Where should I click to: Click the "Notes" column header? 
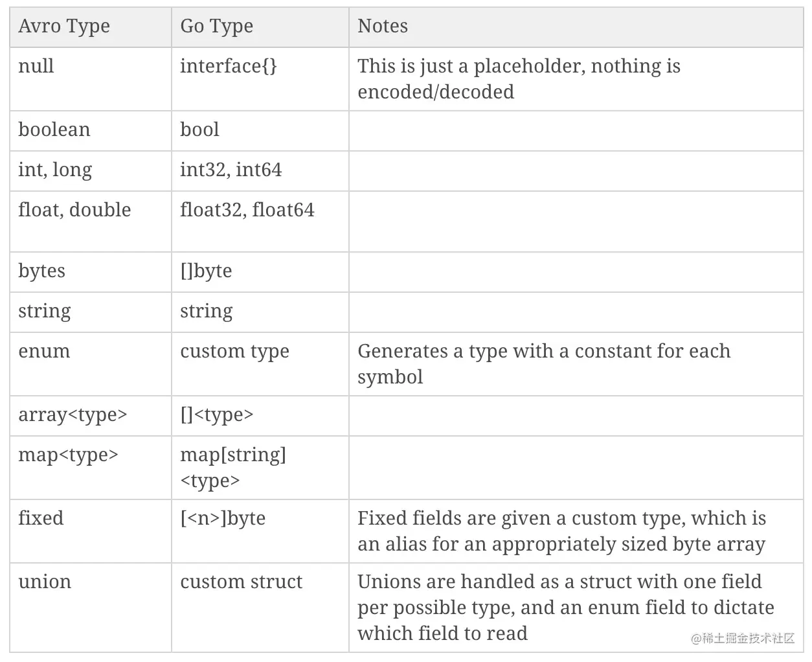point(383,27)
